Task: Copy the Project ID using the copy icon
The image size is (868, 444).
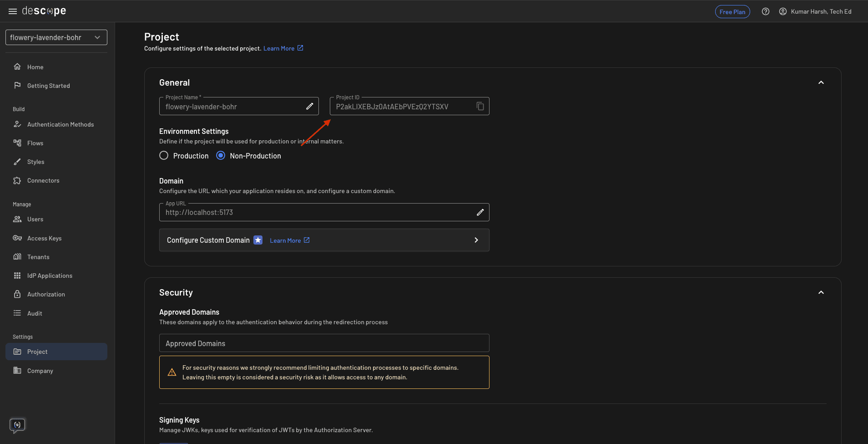Action: (x=480, y=106)
